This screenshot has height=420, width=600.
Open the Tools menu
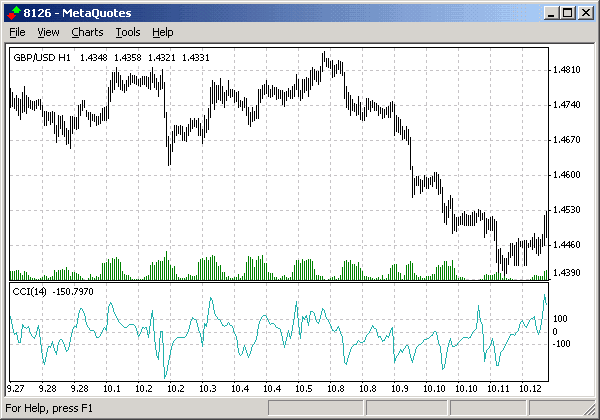coord(128,33)
